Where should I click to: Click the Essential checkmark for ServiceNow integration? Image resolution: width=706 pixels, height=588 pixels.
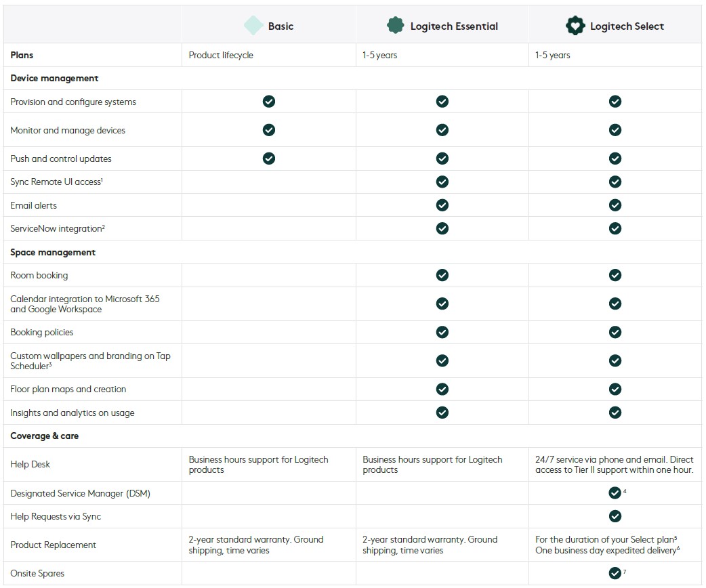coord(442,228)
